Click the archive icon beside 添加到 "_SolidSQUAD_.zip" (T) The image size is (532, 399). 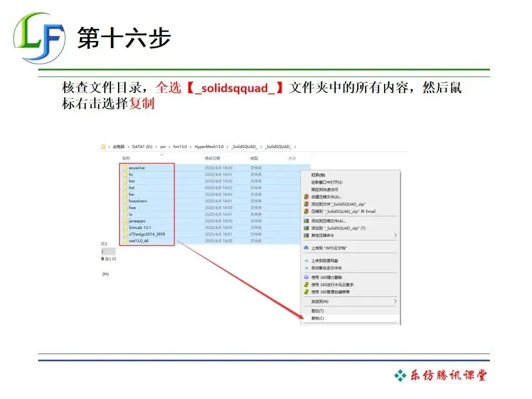(306, 228)
